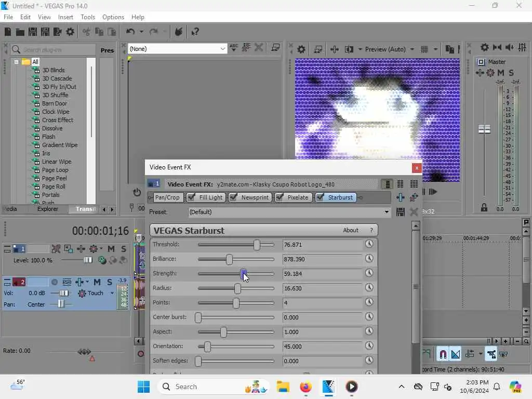Viewport: 532px width, 399px height.
Task: Collapse the All transitions folder
Action: tap(16, 62)
